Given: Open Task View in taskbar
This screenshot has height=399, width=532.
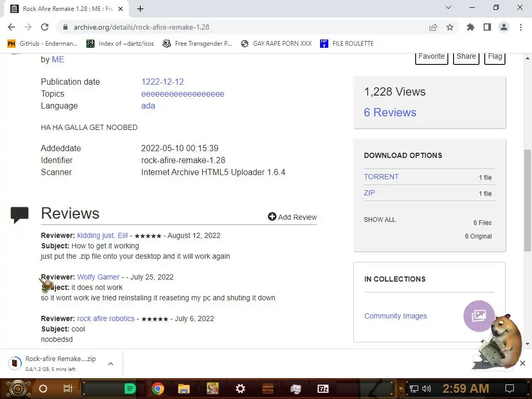Looking at the screenshot, I should tap(68, 389).
